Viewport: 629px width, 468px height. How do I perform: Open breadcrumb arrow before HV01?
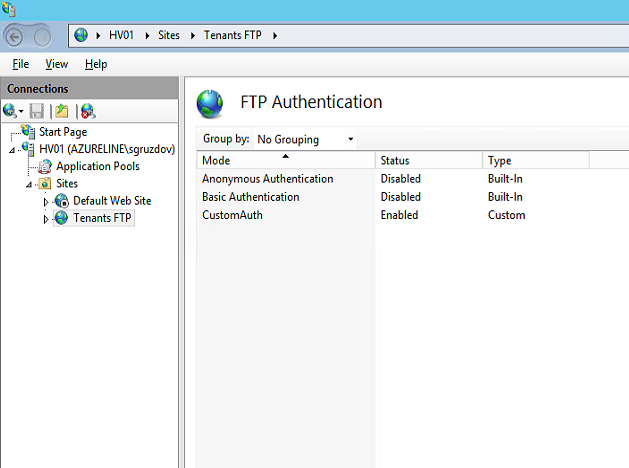pos(98,36)
